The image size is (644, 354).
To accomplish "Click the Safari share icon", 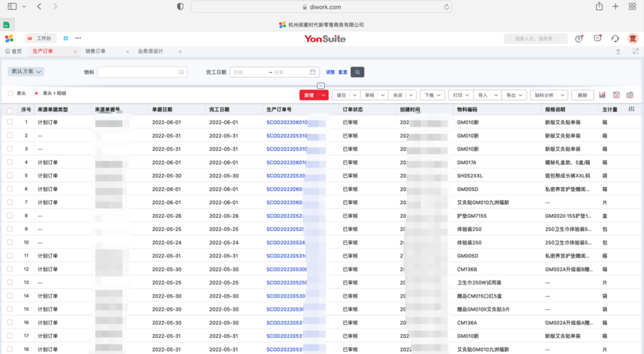I will pyautogui.click(x=599, y=7).
